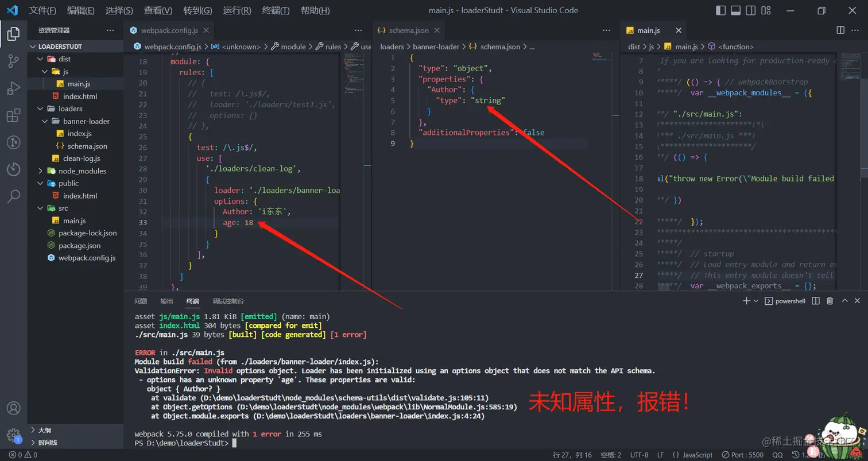
Task: Kill the terminal with the trash icon
Action: [830, 301]
